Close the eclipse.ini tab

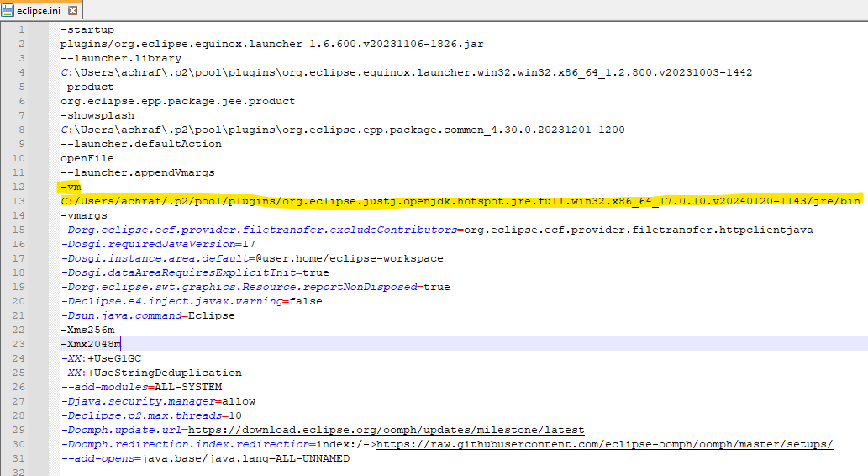pyautogui.click(x=72, y=11)
